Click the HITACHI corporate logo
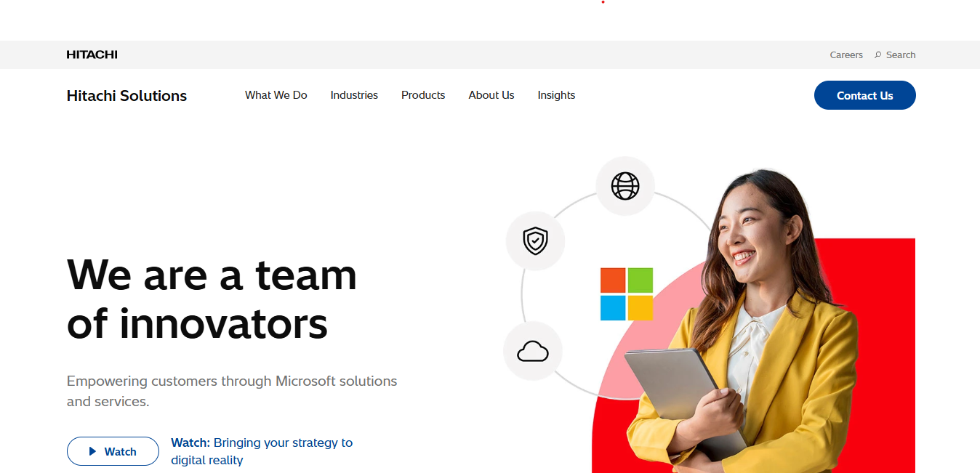The image size is (980, 473). [92, 54]
